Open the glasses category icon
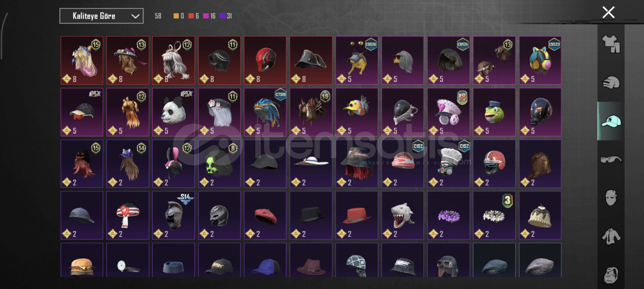 (611, 159)
